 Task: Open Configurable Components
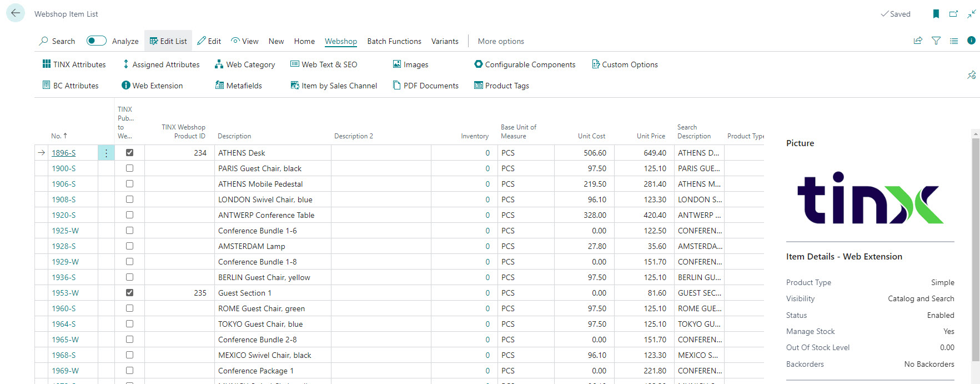coord(525,64)
